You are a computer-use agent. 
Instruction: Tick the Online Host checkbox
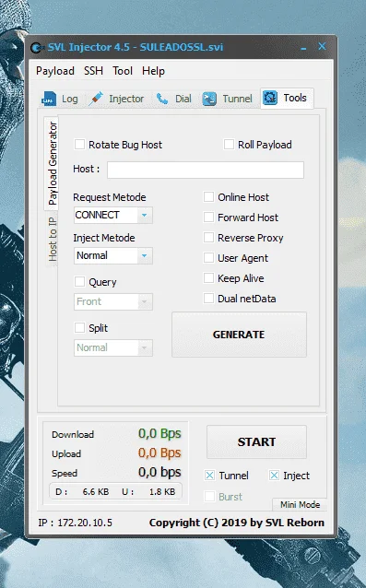click(x=208, y=197)
